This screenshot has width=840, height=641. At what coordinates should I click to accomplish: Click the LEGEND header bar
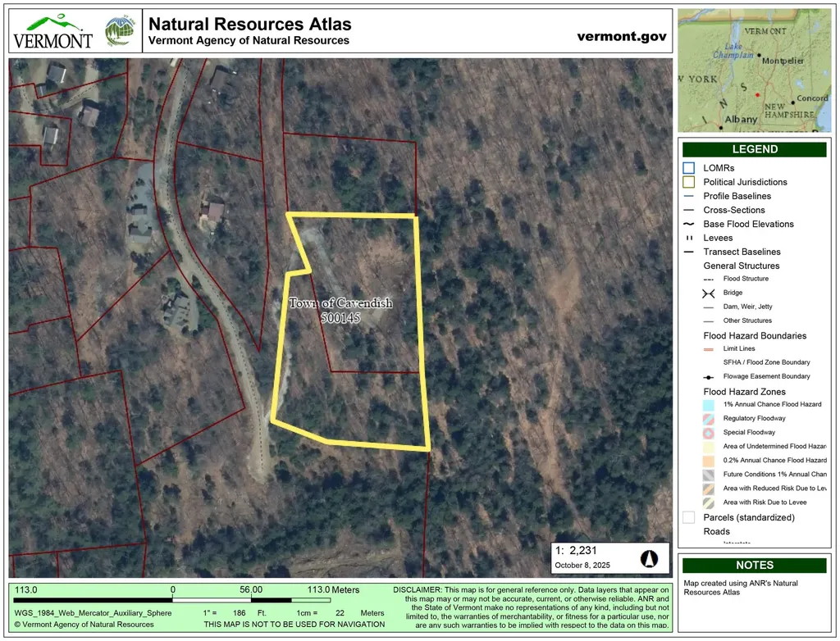(x=755, y=149)
